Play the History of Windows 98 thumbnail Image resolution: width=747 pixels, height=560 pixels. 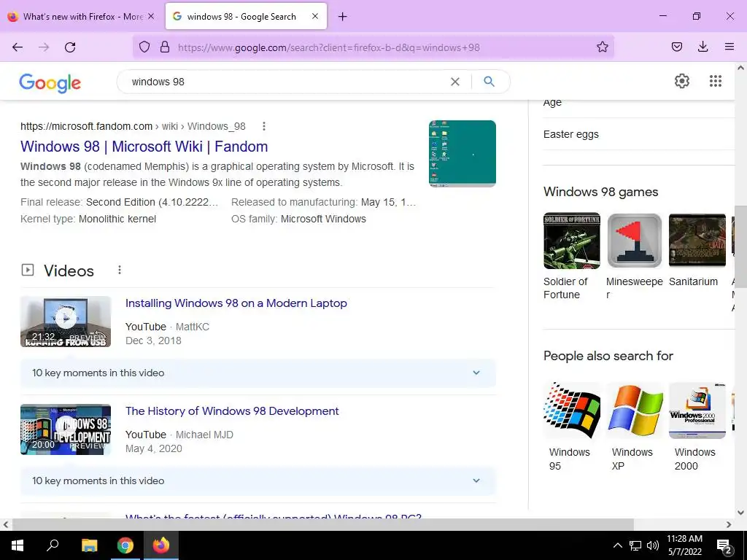point(66,429)
